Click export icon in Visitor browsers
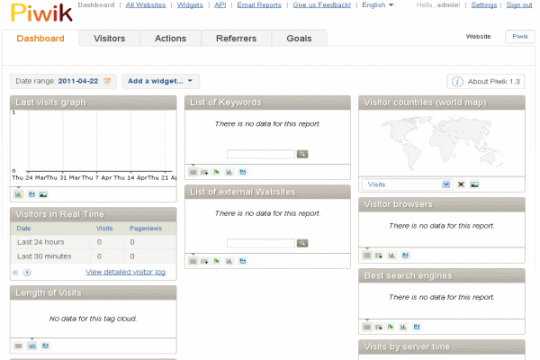The image size is (540, 360). pyautogui.click(x=405, y=255)
